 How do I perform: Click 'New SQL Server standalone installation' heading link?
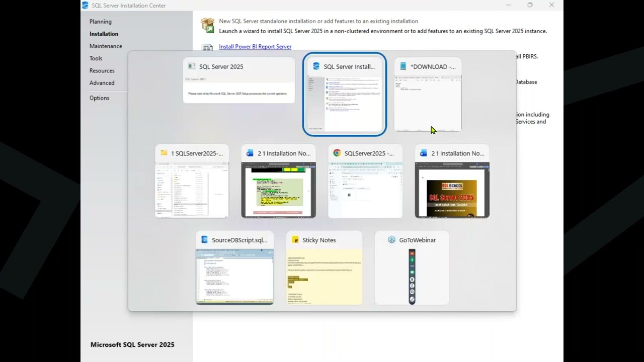click(318, 21)
